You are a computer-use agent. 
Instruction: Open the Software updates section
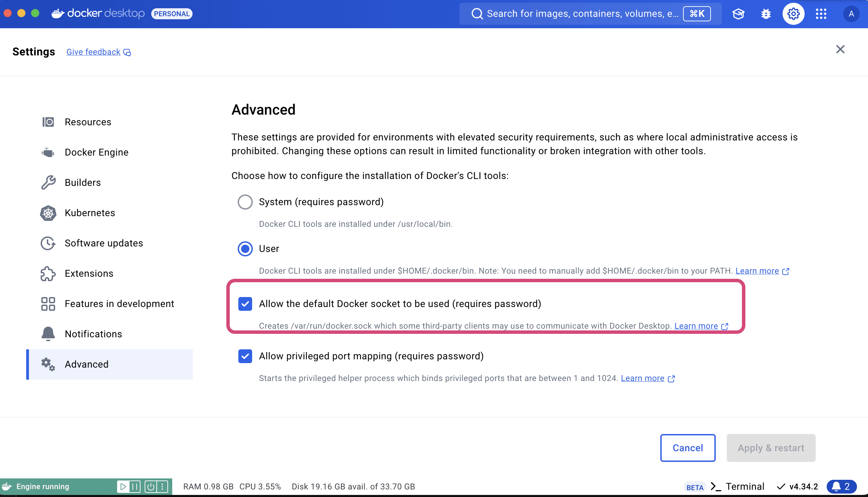[x=104, y=243]
